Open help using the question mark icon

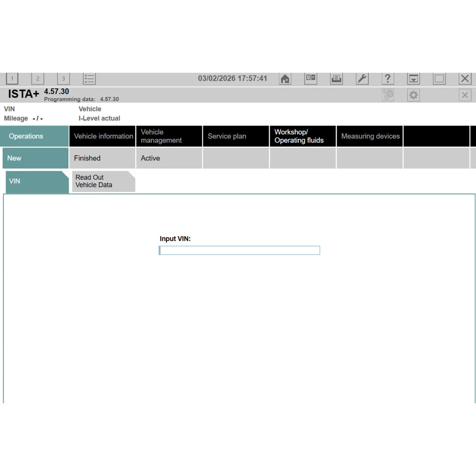pyautogui.click(x=387, y=79)
